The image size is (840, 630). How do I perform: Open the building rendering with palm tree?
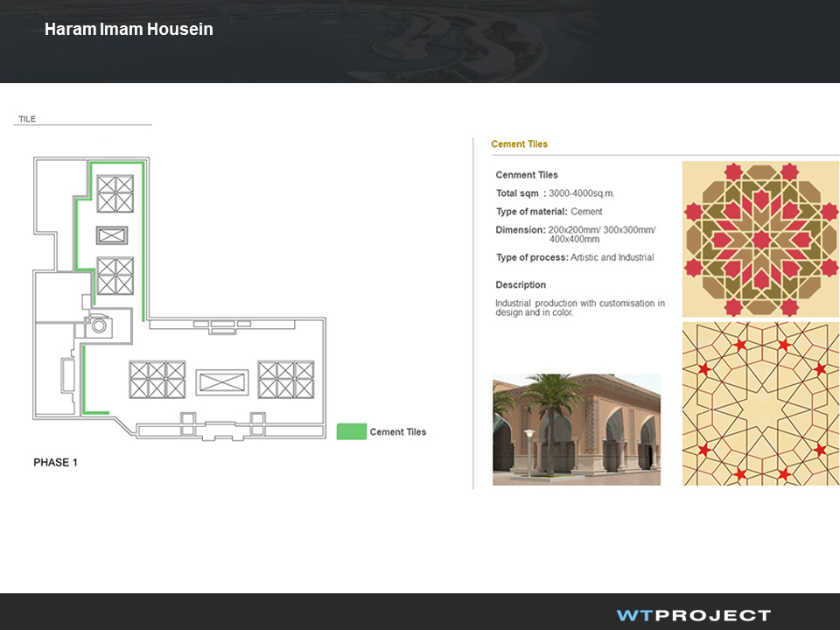pyautogui.click(x=577, y=430)
